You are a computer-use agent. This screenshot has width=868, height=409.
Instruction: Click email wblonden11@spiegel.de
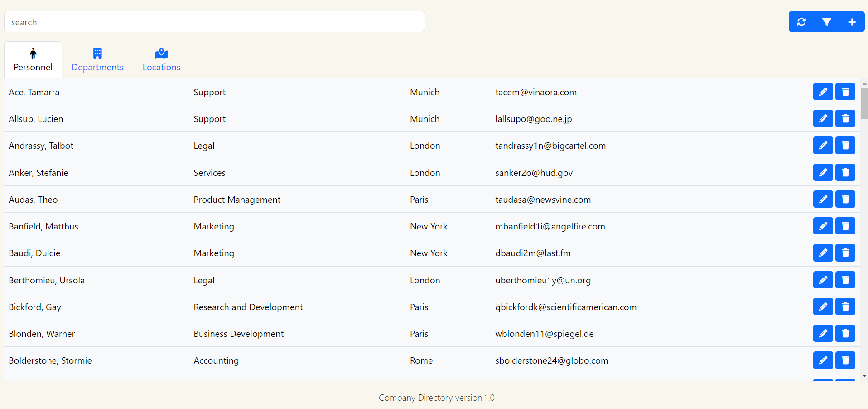coord(544,334)
